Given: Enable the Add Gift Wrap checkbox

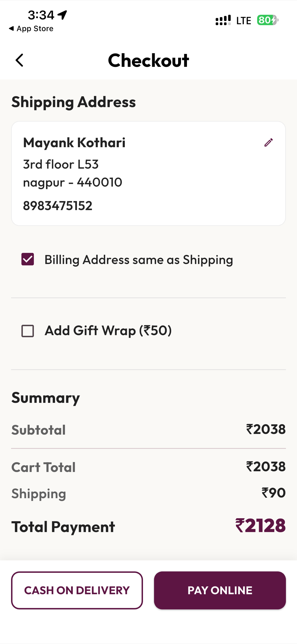Looking at the screenshot, I should click(28, 331).
